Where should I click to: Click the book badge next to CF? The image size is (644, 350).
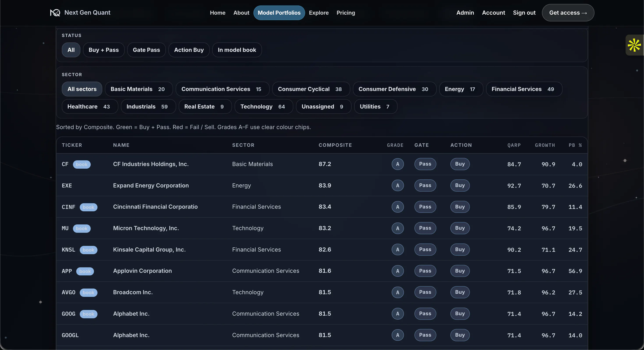[x=82, y=164]
